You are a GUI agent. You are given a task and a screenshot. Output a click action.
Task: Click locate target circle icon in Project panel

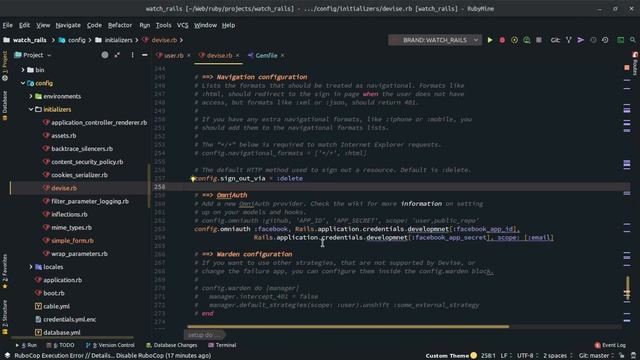pyautogui.click(x=105, y=55)
